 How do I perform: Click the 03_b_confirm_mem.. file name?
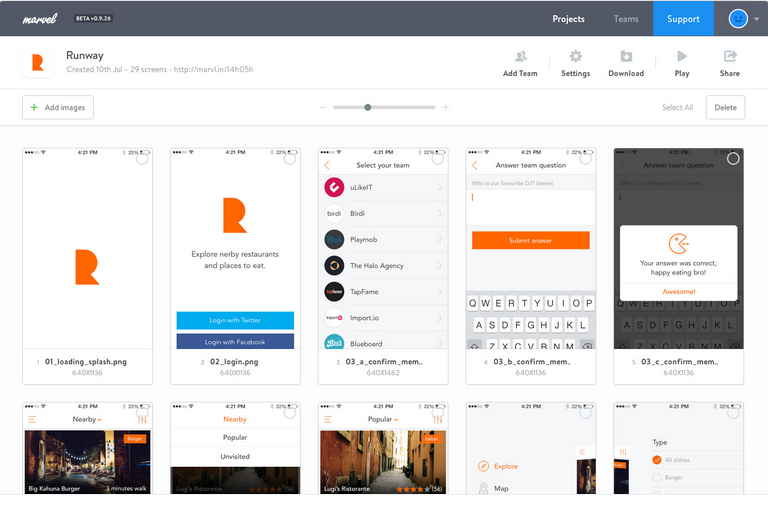(532, 361)
